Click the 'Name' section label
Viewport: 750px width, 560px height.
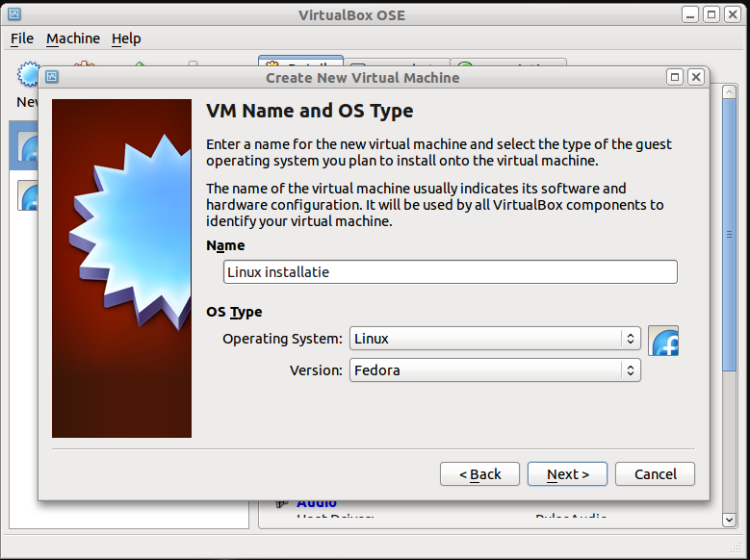(225, 245)
